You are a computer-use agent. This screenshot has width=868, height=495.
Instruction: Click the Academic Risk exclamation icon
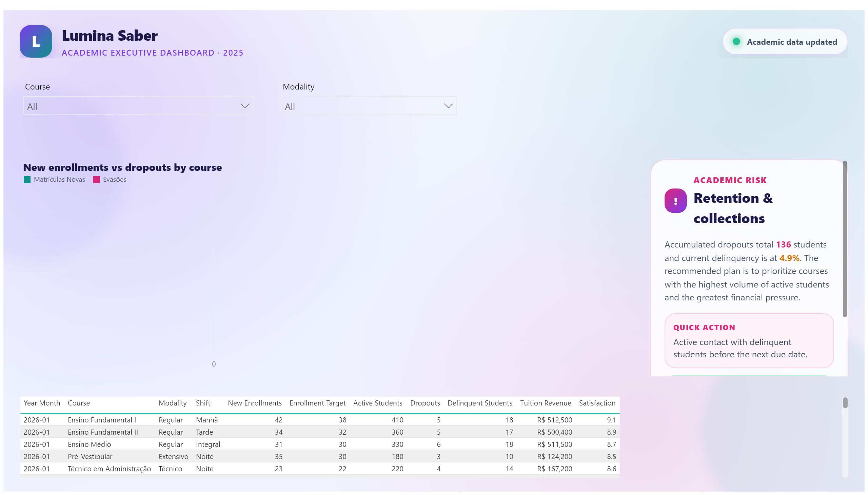pos(675,201)
